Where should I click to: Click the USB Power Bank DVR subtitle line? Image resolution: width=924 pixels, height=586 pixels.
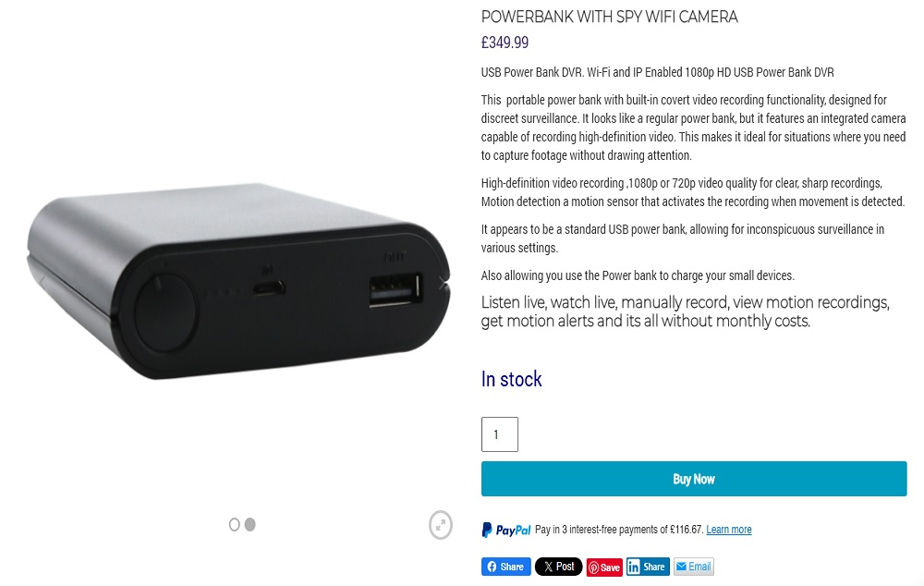click(658, 72)
